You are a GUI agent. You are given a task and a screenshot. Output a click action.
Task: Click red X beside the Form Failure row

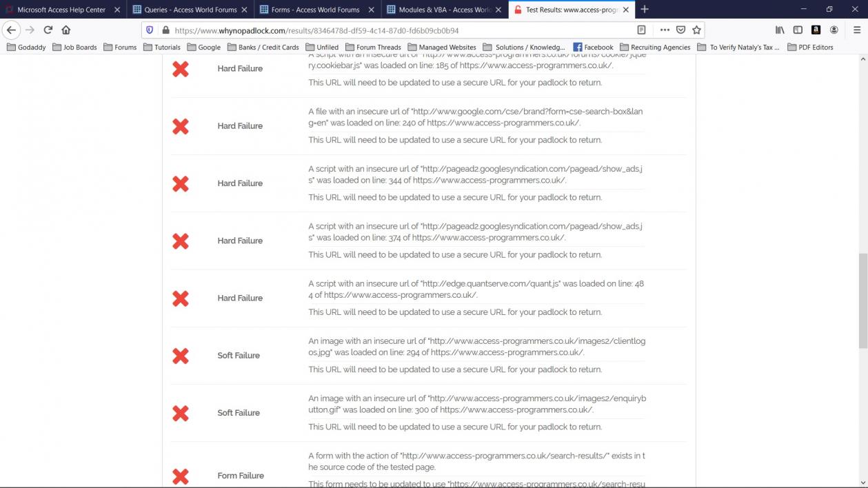pos(181,476)
